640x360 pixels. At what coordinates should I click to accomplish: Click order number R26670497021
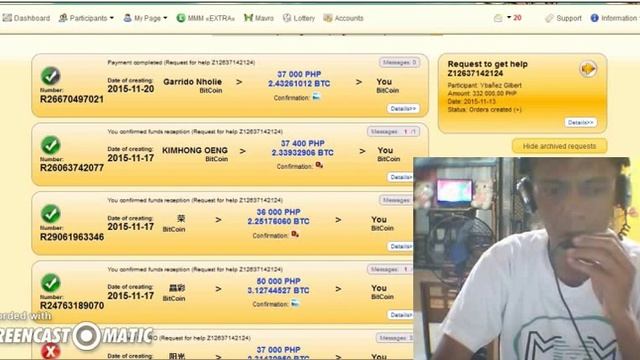(72, 99)
